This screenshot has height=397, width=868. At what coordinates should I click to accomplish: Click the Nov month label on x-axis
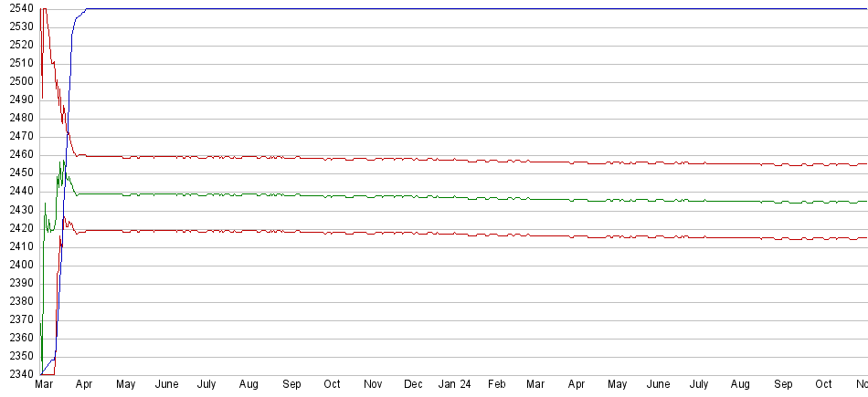click(x=373, y=385)
